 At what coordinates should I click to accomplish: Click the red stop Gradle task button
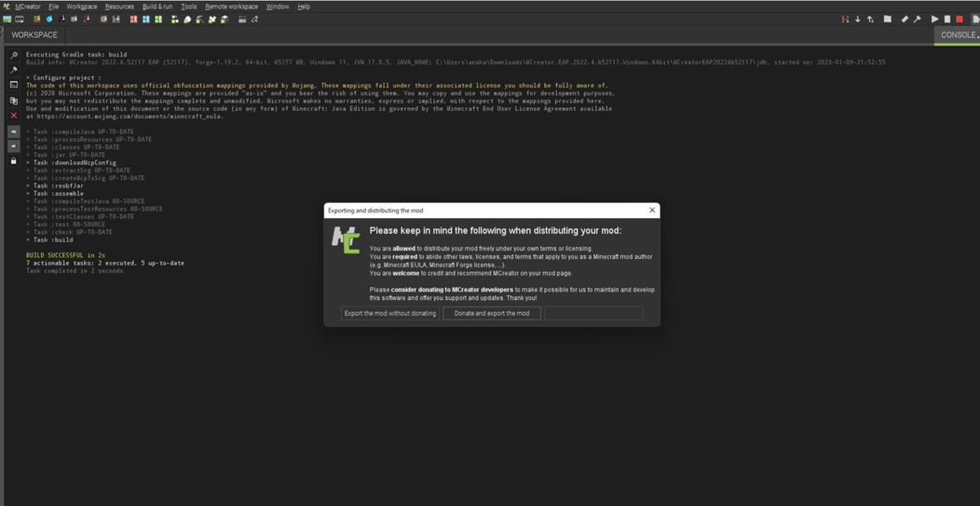960,19
